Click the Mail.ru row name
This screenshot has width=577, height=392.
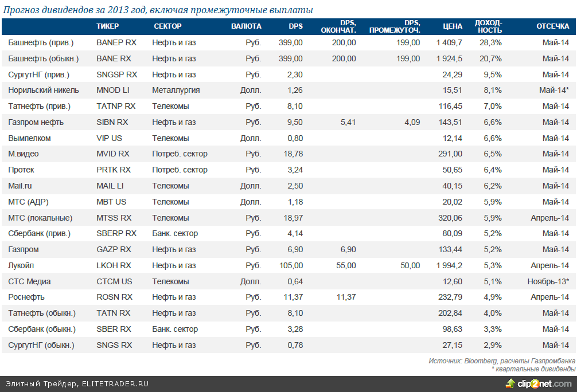click(x=20, y=186)
